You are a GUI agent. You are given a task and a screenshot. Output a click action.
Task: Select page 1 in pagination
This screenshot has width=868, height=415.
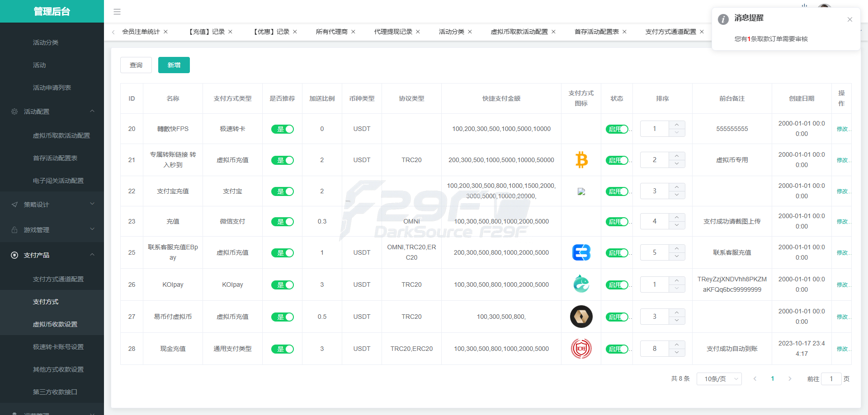(773, 379)
